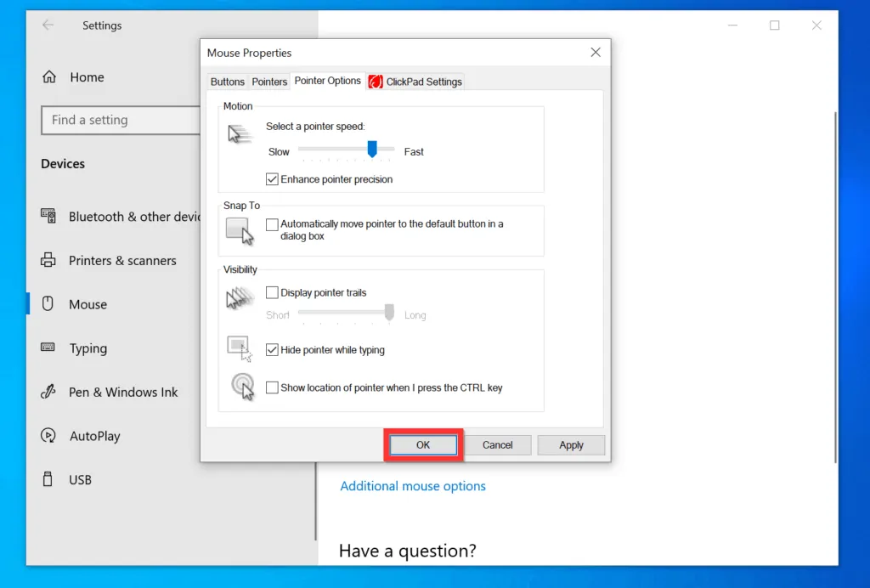Click the pointer speed slider thumb
This screenshot has height=588, width=870.
[x=372, y=150]
